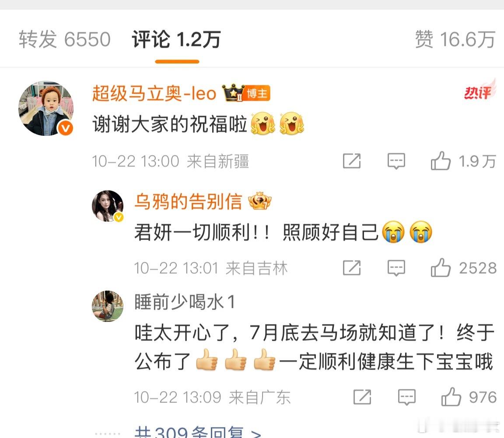This screenshot has height=438, width=504.
Task: Reply to the 睡前少喝水1 comment
Action: tap(407, 397)
